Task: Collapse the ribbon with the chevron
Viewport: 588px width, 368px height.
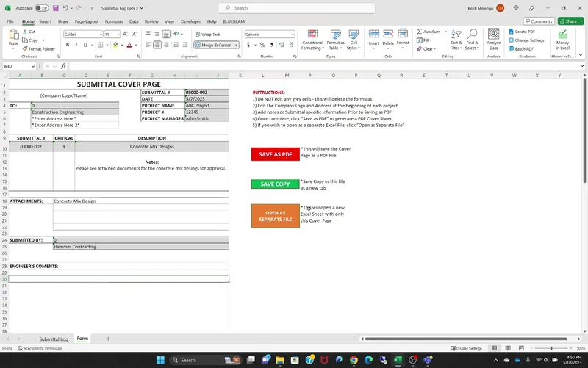Action: (x=581, y=56)
